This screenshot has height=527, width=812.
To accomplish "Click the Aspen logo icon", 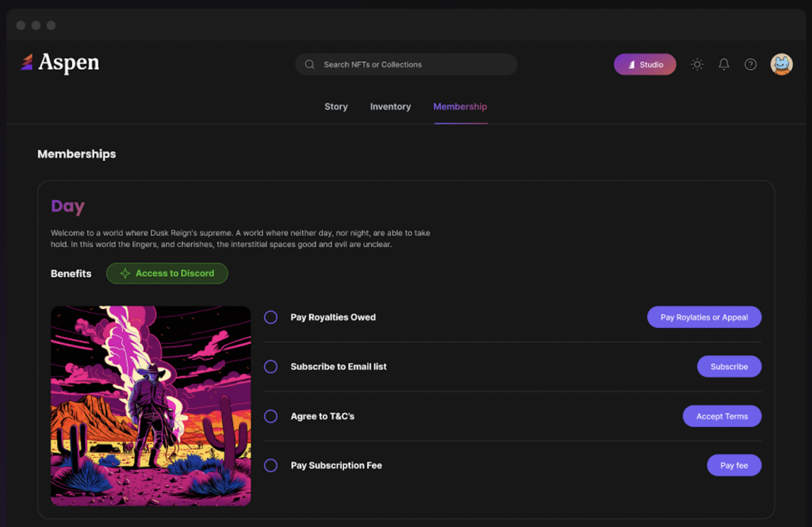I will tap(28, 63).
